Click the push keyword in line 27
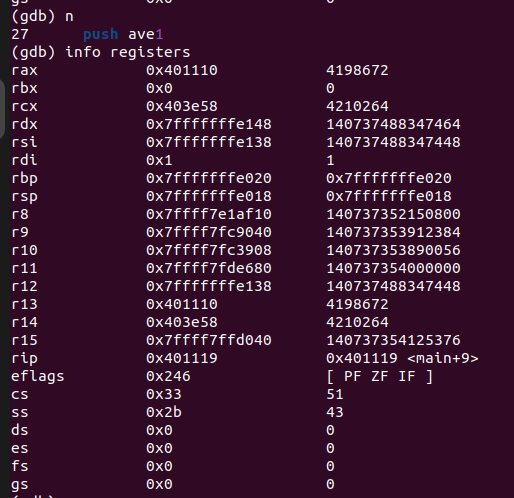This screenshot has height=498, width=514. tap(101, 34)
